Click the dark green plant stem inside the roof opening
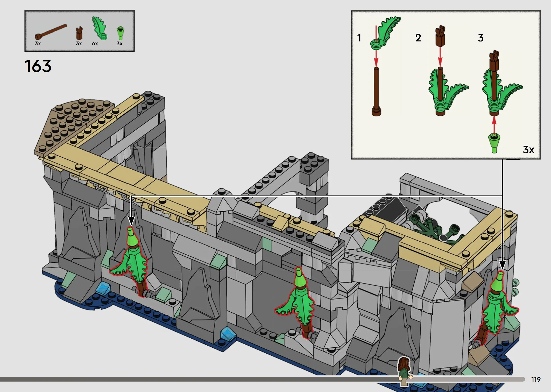The width and height of the screenshot is (551, 392). click(438, 229)
